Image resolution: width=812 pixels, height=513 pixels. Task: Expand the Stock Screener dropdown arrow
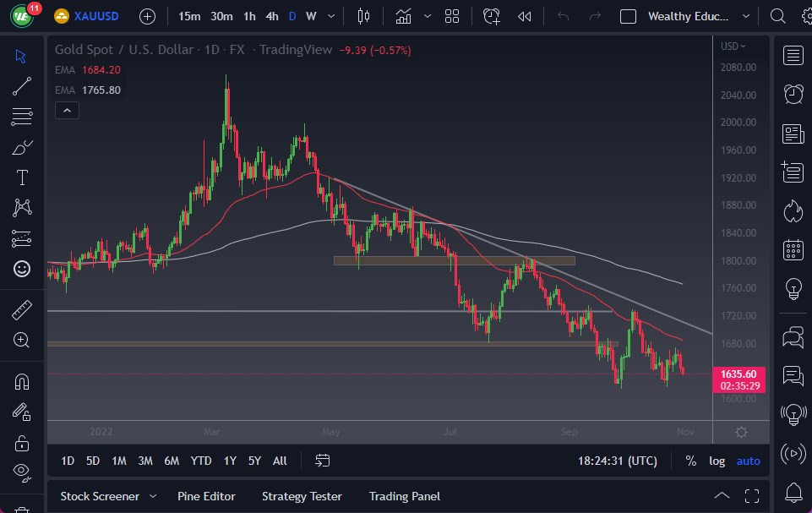[153, 496]
